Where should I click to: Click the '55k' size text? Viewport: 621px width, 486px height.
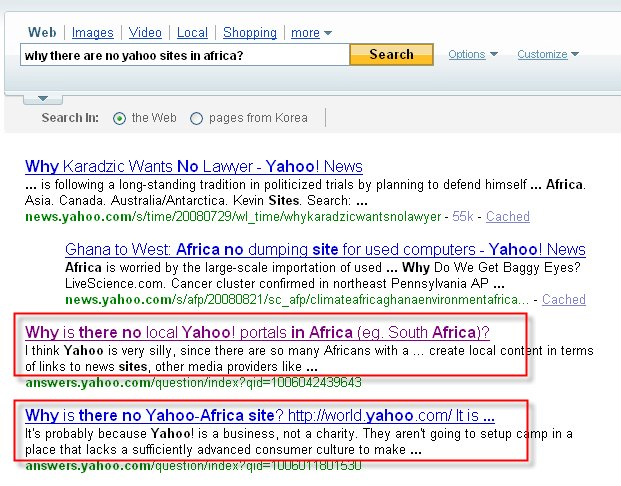click(463, 217)
